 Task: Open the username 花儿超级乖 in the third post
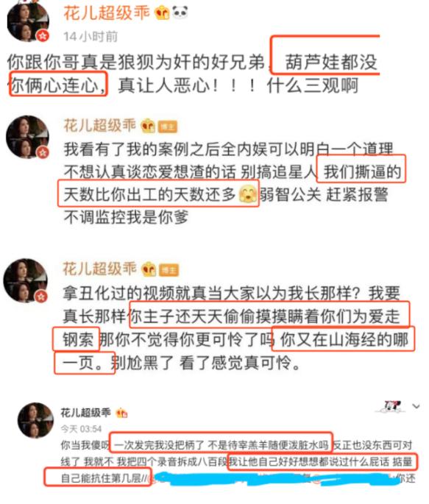pos(99,269)
